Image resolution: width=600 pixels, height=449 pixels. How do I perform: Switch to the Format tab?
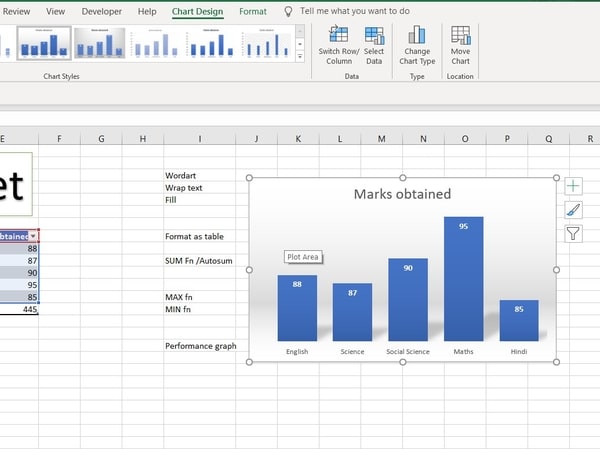253,11
